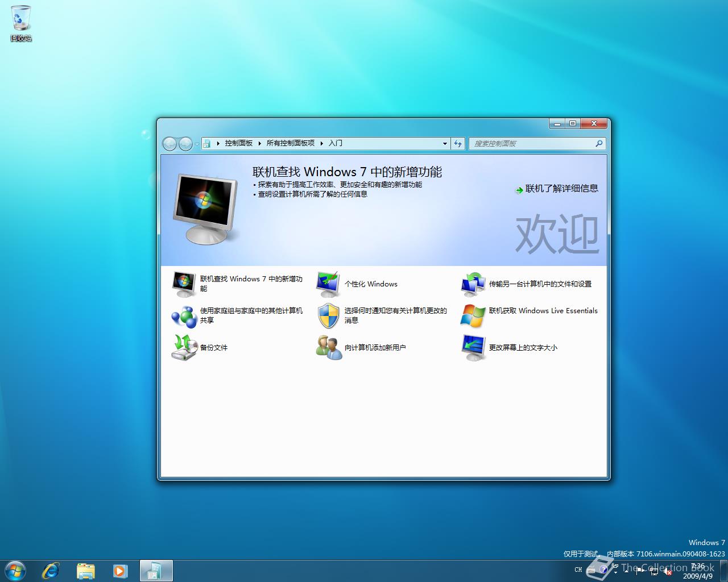728x582 pixels.
Task: Click the magnifier search icon
Action: pos(599,144)
